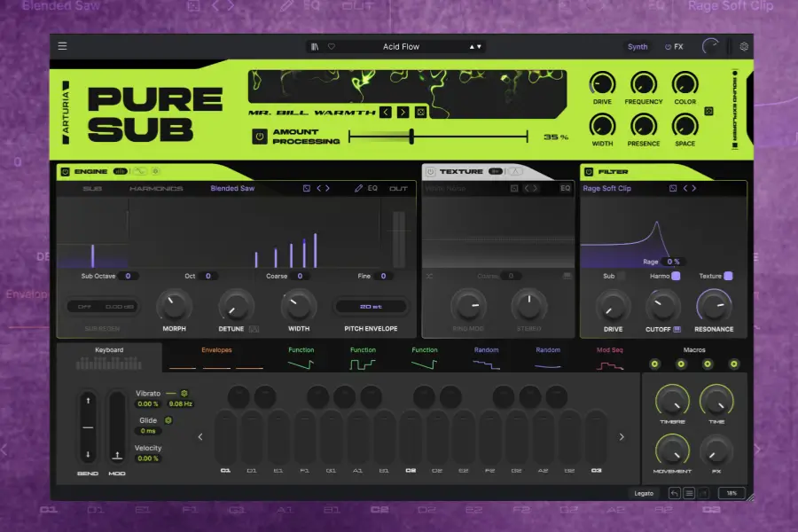
Task: Open the Vibrato settings hexagon icon
Action: [x=184, y=394]
